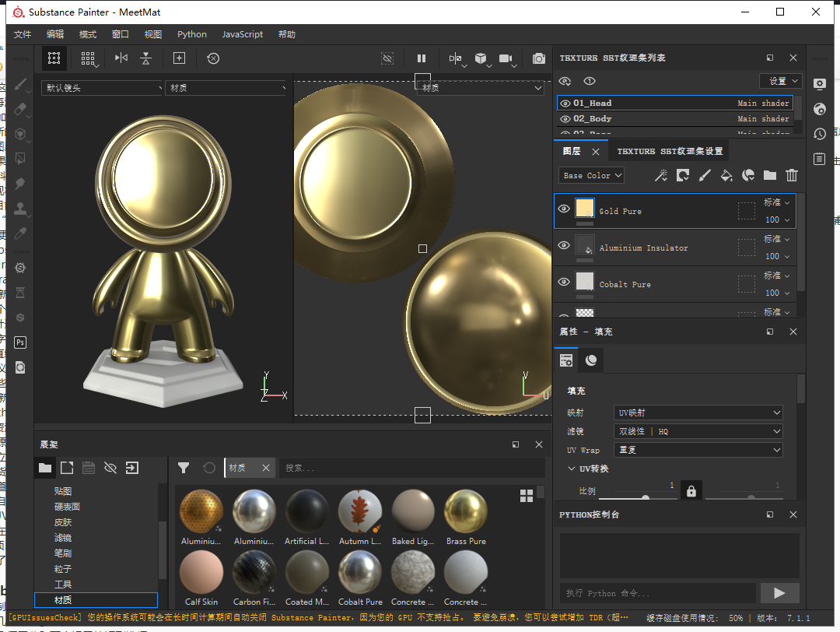Open the 设置 dropdown in texture set list

pyautogui.click(x=781, y=81)
